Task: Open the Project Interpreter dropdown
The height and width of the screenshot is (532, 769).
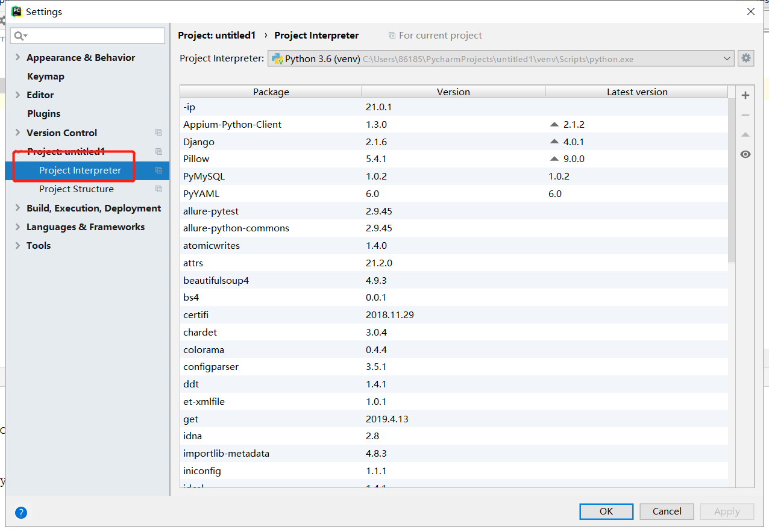Action: [727, 58]
